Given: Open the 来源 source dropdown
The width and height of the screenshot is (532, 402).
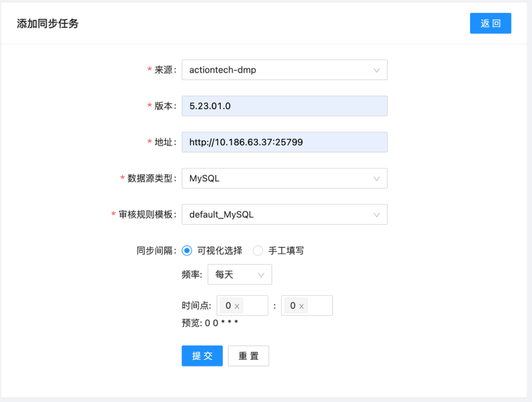Looking at the screenshot, I should 276,70.
